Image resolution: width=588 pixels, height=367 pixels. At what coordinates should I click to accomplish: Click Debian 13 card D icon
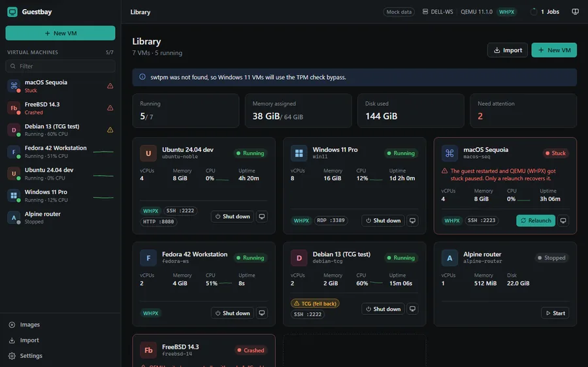pyautogui.click(x=299, y=257)
